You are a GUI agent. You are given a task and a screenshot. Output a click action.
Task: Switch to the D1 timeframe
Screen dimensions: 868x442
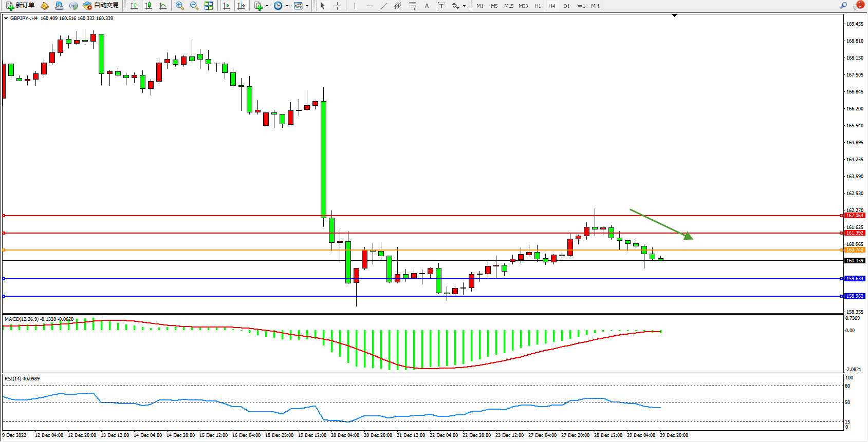pos(566,6)
